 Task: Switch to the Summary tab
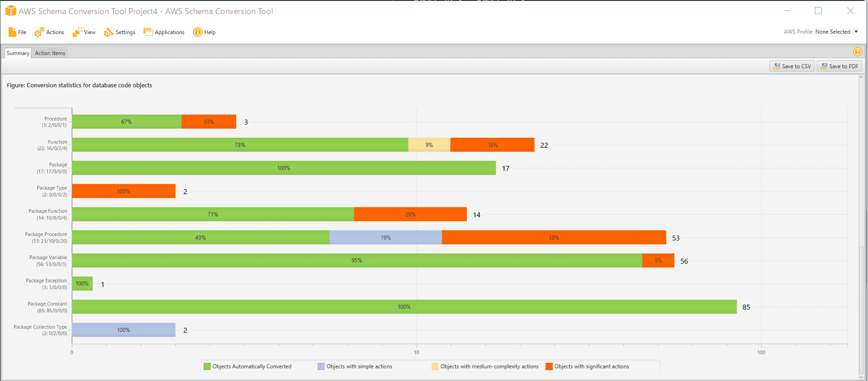18,53
